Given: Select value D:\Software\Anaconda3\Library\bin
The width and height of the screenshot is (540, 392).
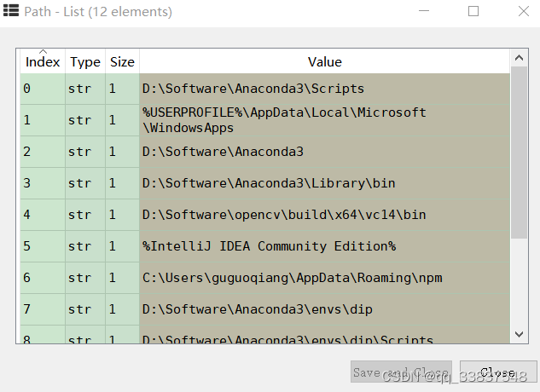Looking at the screenshot, I should 324,183.
